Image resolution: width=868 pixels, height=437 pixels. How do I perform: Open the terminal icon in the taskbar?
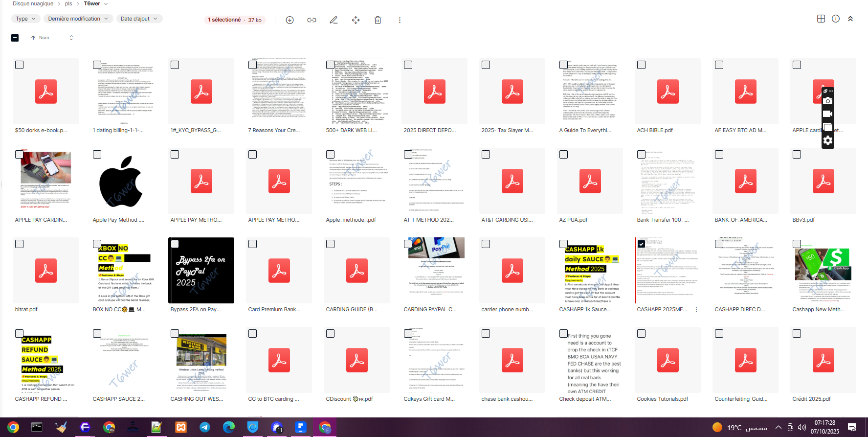37,427
